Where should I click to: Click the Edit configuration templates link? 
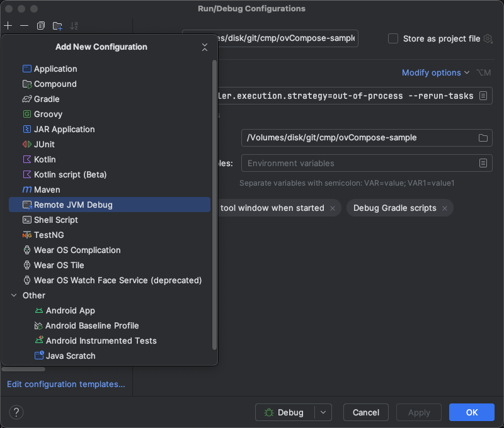coord(66,384)
